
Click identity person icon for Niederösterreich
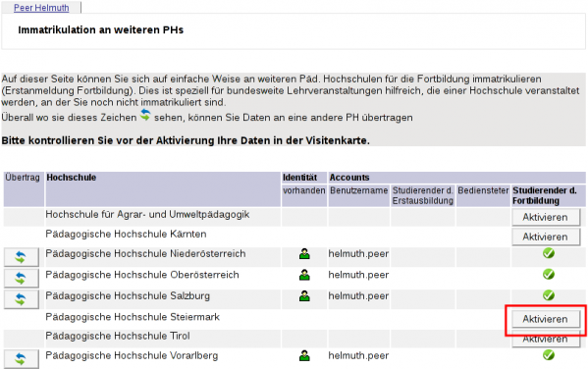click(x=304, y=254)
